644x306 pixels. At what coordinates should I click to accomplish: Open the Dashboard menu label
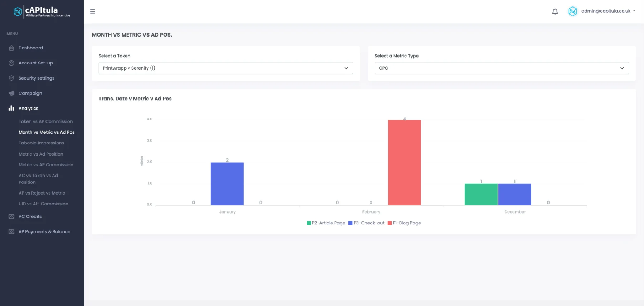pyautogui.click(x=31, y=48)
